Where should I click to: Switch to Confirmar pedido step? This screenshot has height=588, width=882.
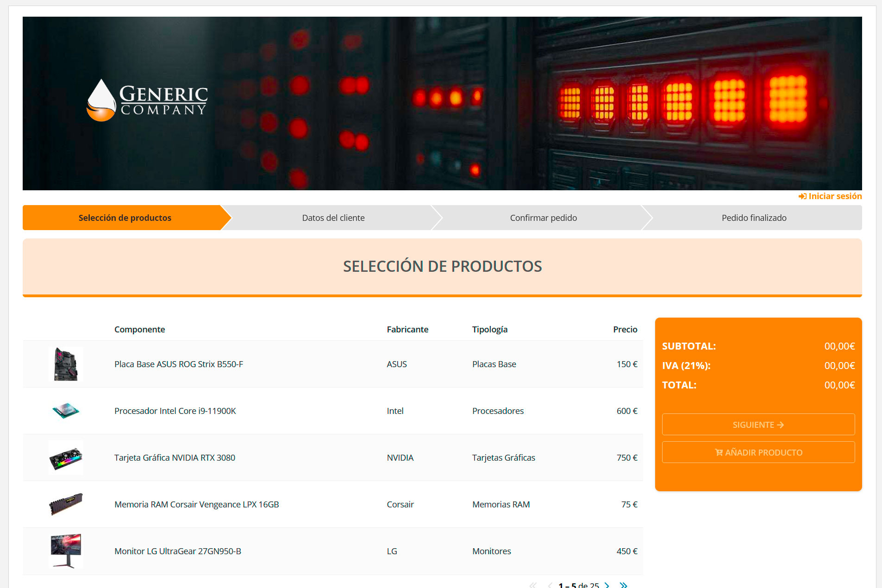[543, 218]
